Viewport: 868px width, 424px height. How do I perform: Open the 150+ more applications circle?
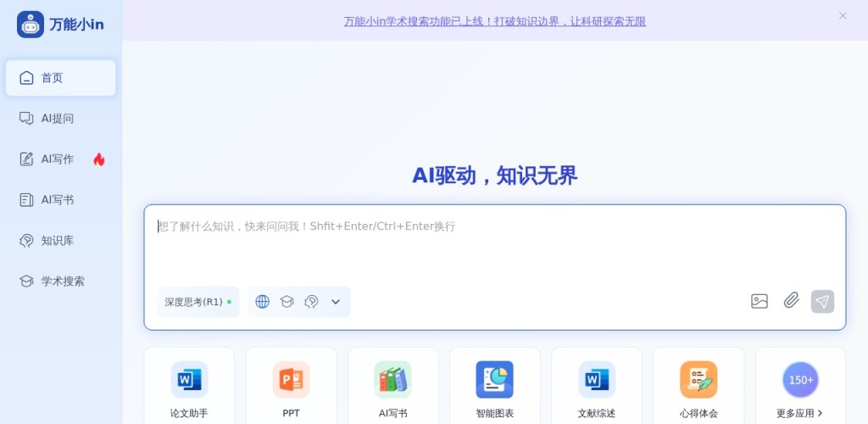tap(800, 380)
